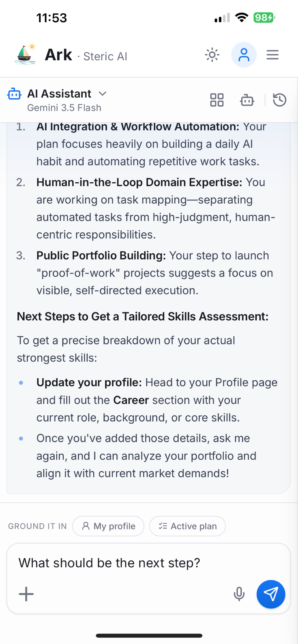Viewport: 298px width, 644px height.
Task: Open the grid apps view icon
Action: (x=217, y=100)
